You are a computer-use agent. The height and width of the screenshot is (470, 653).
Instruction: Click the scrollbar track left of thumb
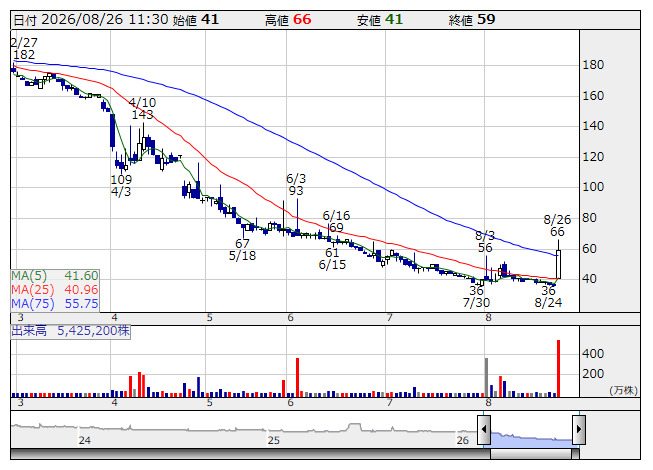(x=250, y=454)
